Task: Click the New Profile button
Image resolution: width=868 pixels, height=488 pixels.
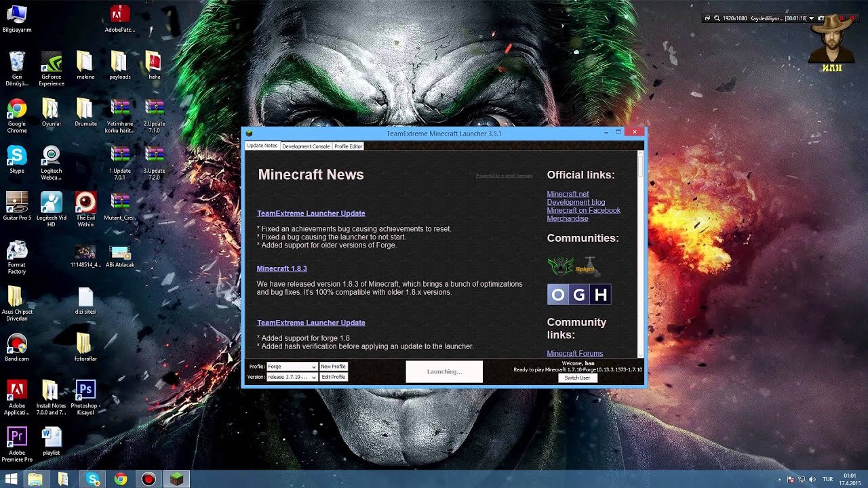Action: point(333,367)
